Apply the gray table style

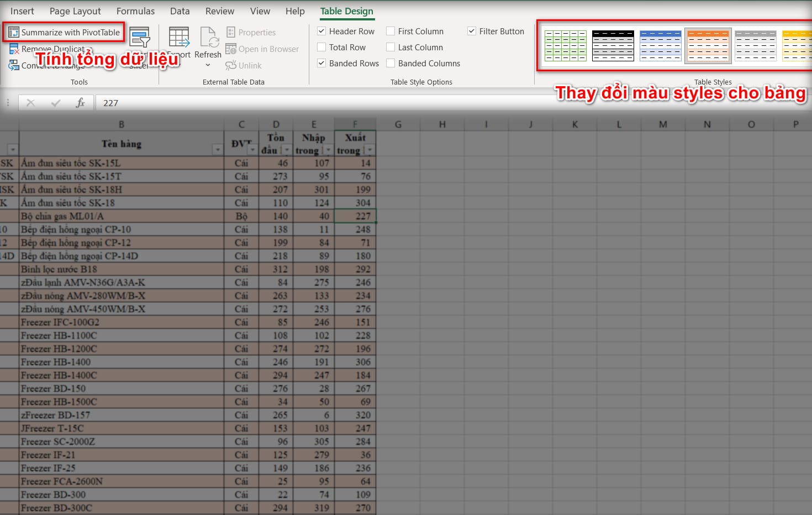point(756,46)
